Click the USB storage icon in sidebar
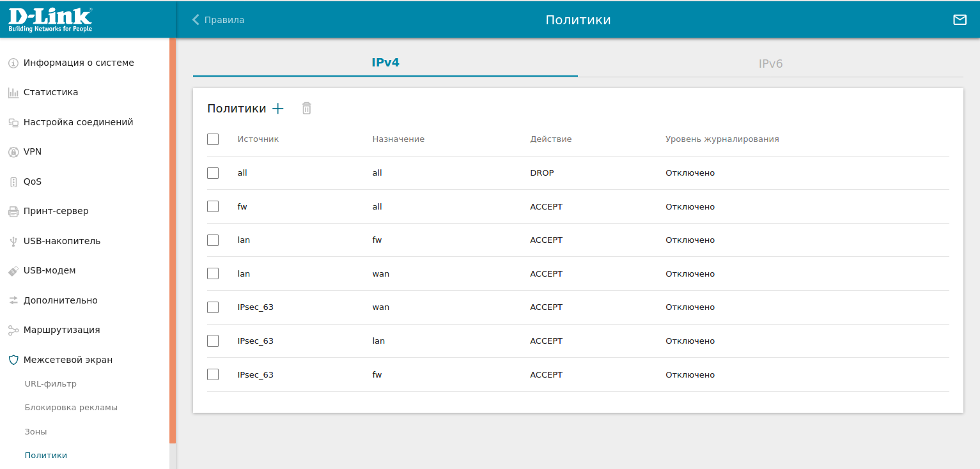The height and width of the screenshot is (469, 980). (x=13, y=242)
